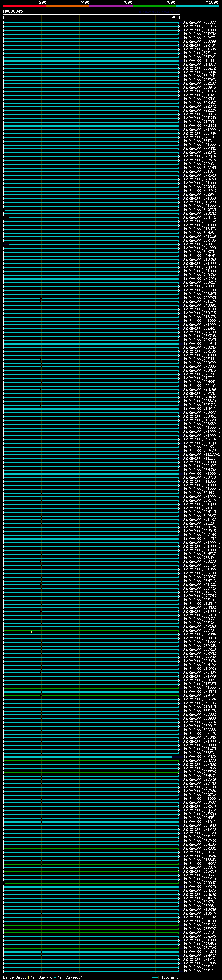Select the UniRef100_Q9EZB4 label
The height and width of the screenshot is (980, 222).
(x=199, y=524)
